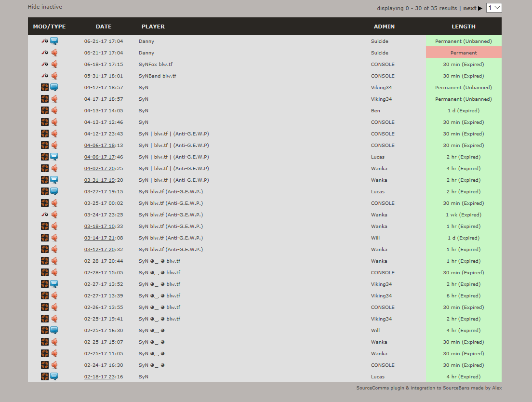Click the TF2 mod icon in the 02-24-17 16:30 row

point(45,365)
